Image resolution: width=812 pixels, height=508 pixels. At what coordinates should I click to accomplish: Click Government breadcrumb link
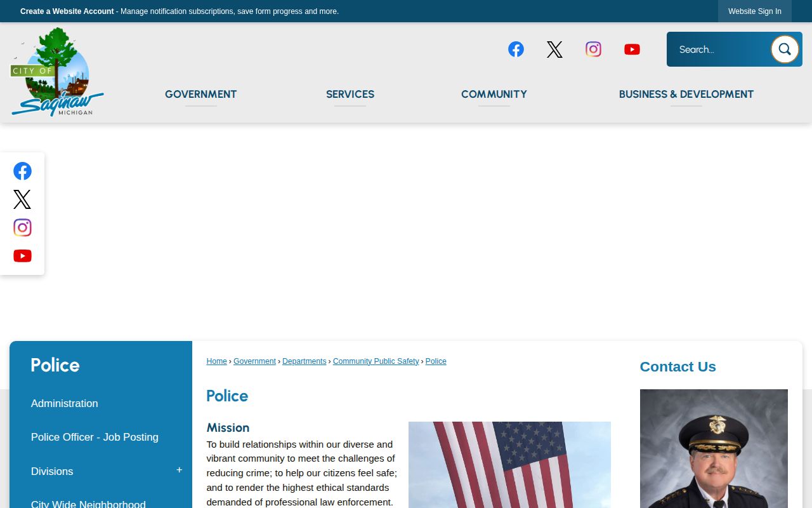click(254, 361)
